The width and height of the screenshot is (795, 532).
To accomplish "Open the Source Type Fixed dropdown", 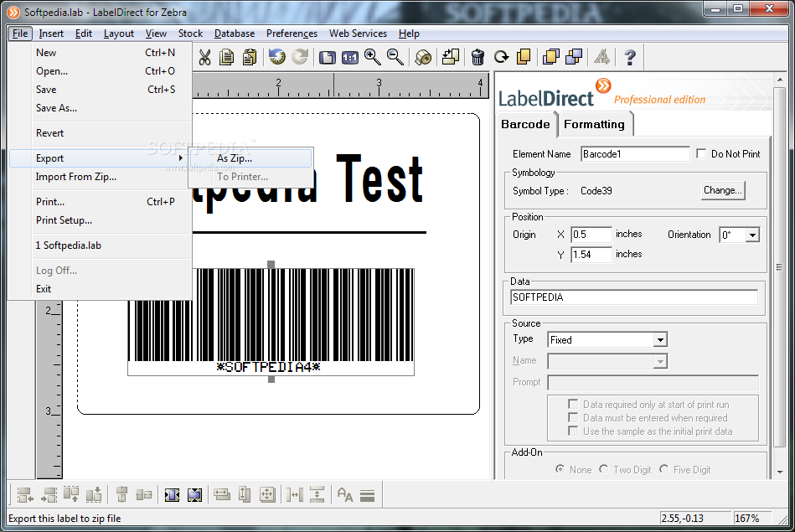I will tap(659, 340).
